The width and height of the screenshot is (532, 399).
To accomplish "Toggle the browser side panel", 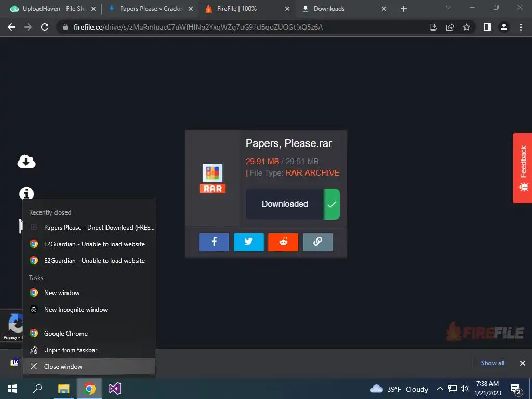I will [x=487, y=27].
